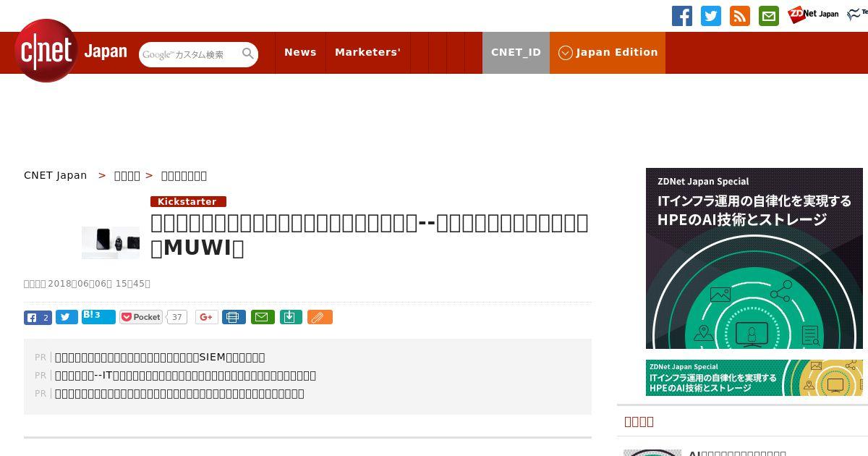Open the Facebook icon in top bar
Screen dimensions: 868x456
pyautogui.click(x=682, y=16)
